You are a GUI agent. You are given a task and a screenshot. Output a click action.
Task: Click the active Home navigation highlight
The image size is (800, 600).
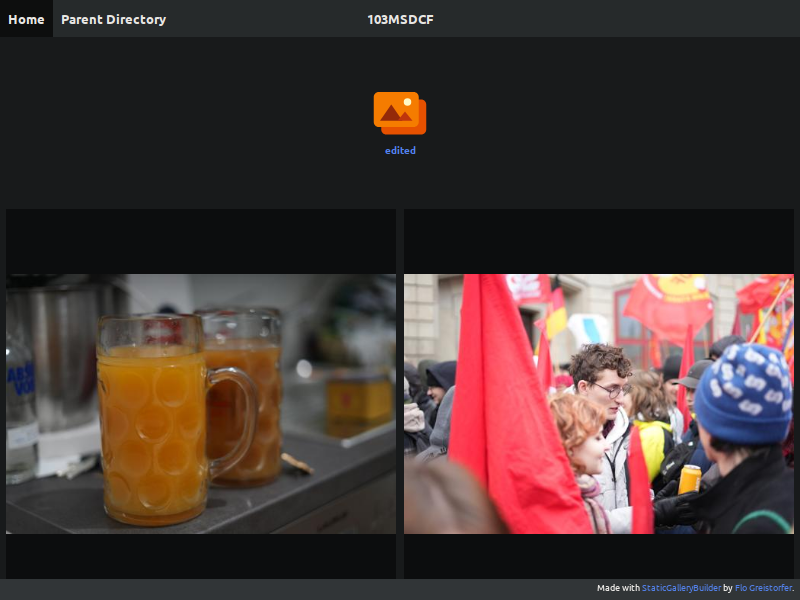(x=25, y=18)
